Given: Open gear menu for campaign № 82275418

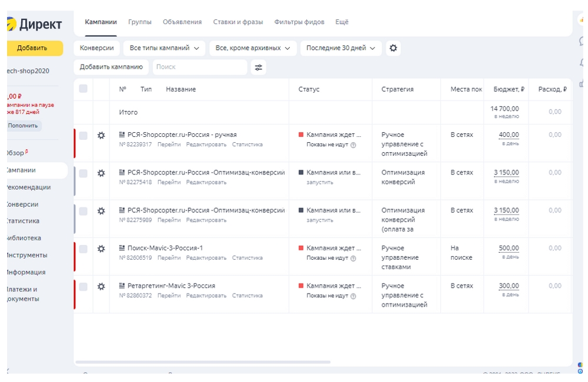Looking at the screenshot, I should [x=101, y=173].
